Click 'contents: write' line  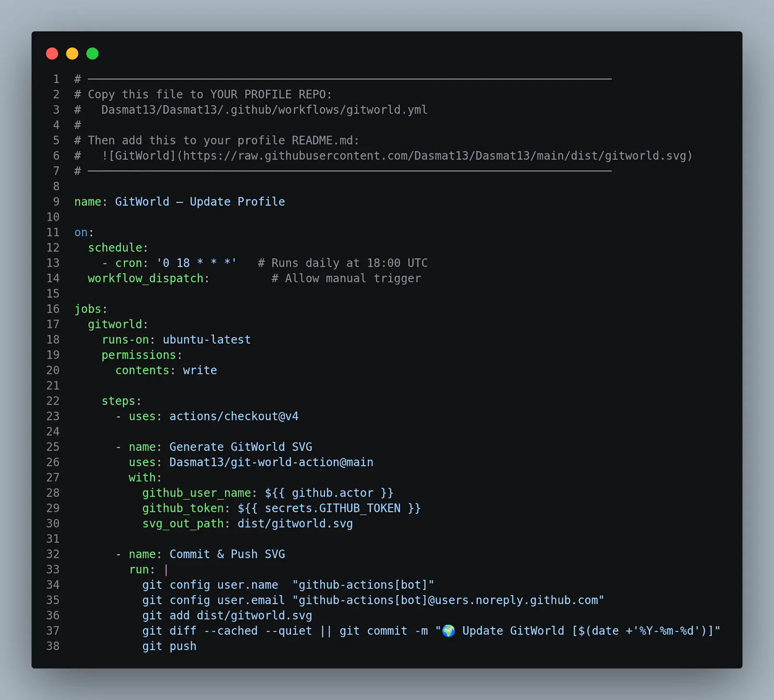[166, 370]
